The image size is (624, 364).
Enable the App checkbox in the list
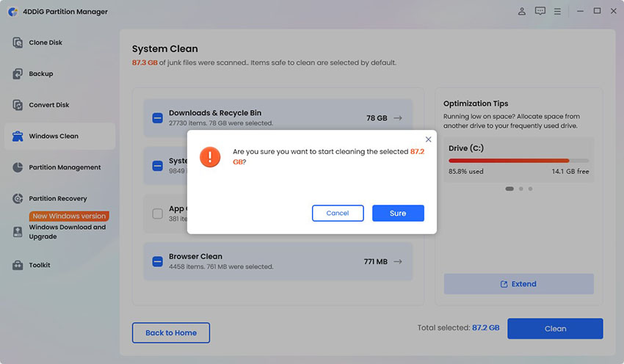click(x=157, y=214)
